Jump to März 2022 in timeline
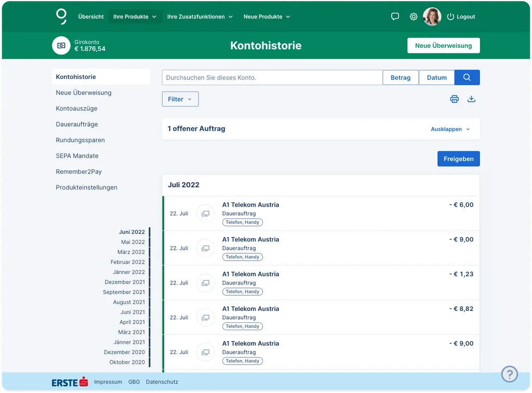The image size is (532, 393). pos(131,252)
